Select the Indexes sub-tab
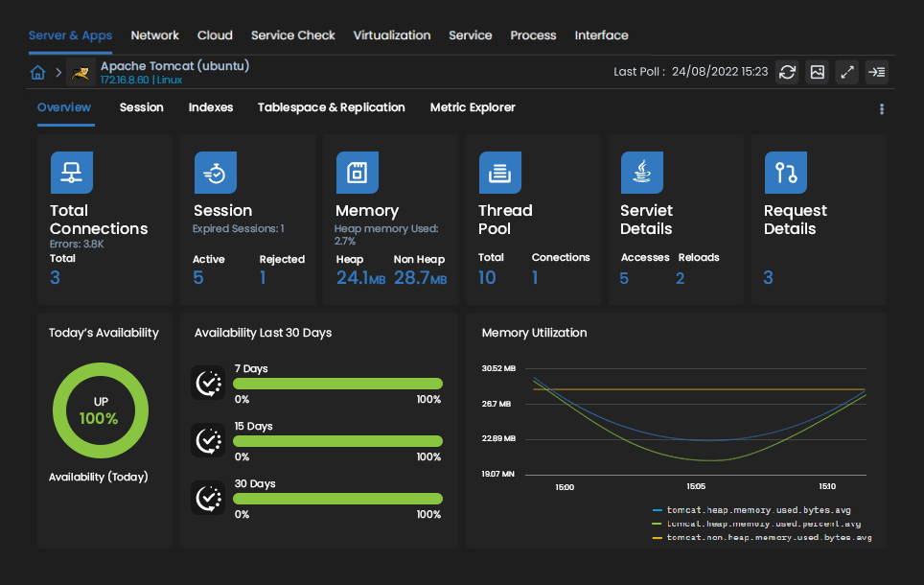 211,107
